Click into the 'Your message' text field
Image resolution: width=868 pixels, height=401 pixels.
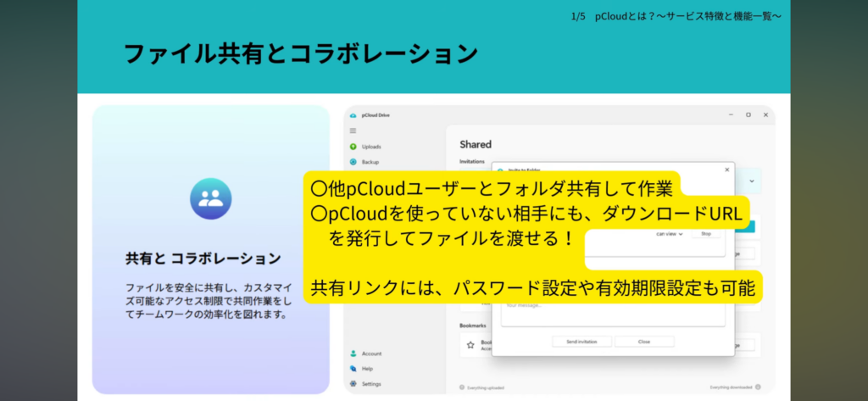[x=612, y=313]
